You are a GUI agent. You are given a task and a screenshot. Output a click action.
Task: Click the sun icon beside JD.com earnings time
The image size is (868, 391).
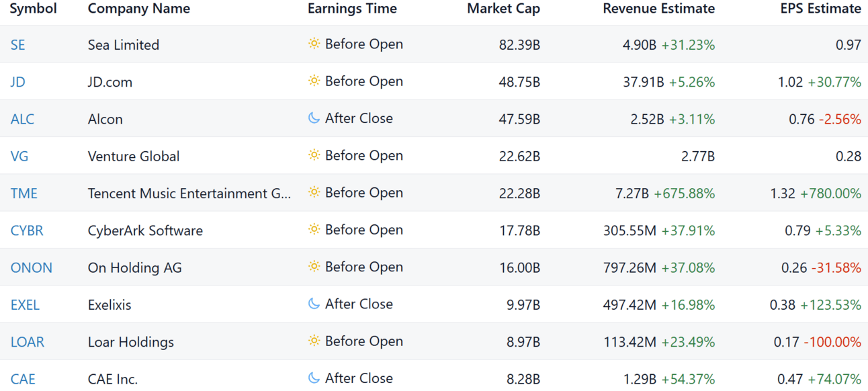pos(314,81)
